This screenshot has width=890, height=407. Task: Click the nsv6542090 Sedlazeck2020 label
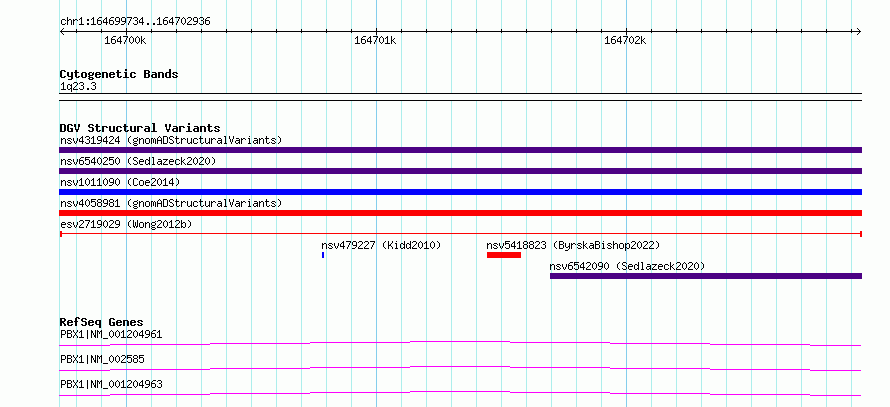[627, 266]
